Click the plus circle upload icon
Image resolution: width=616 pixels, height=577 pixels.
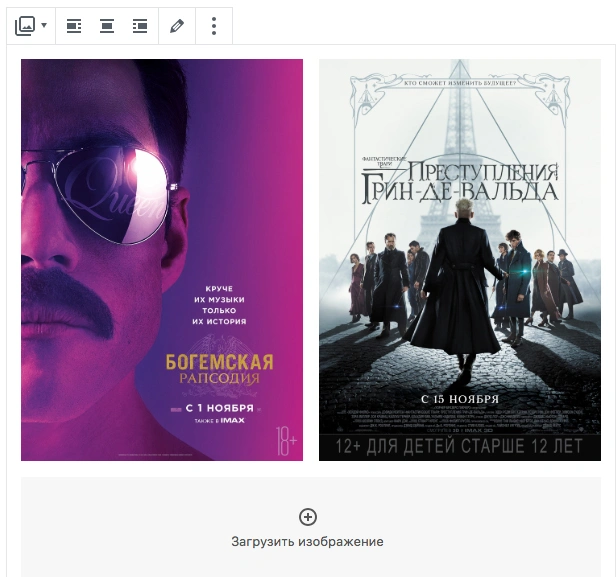[308, 517]
